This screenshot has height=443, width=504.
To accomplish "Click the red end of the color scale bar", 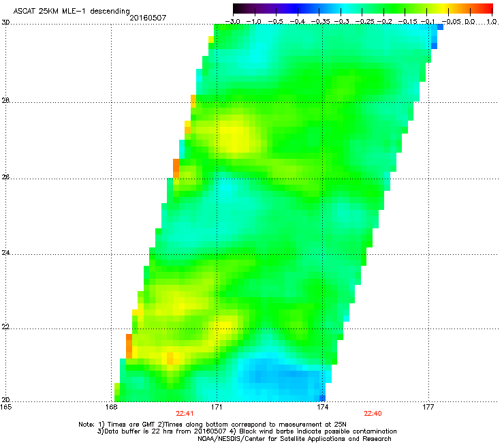I will click(487, 8).
